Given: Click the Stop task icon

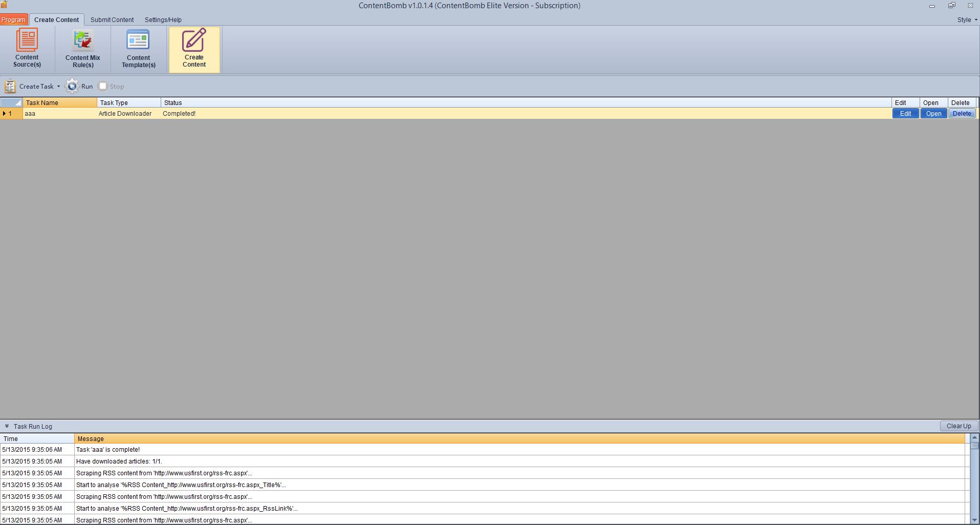Looking at the screenshot, I should [x=103, y=86].
